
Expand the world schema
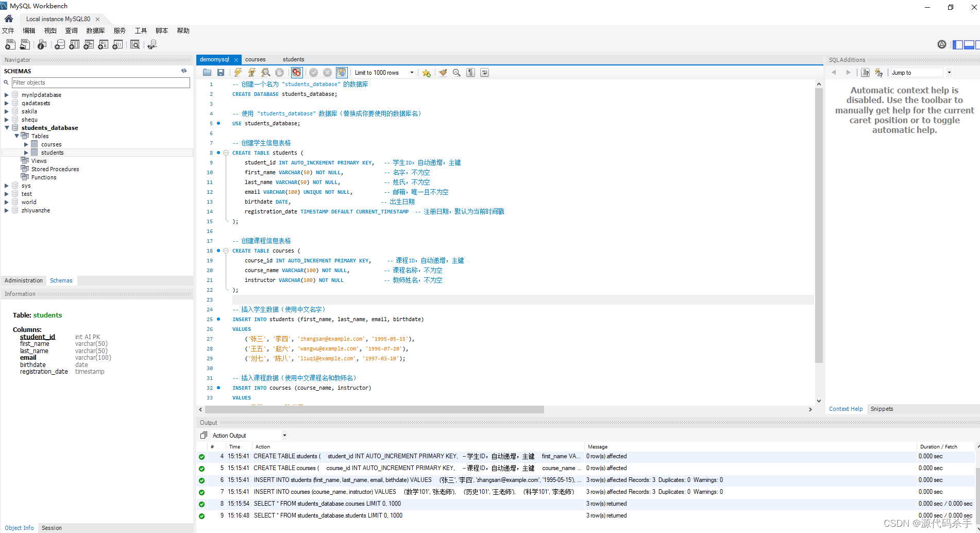click(x=7, y=202)
